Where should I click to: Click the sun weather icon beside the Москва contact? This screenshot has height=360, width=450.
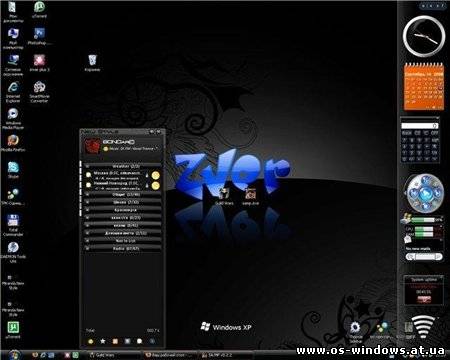point(155,175)
